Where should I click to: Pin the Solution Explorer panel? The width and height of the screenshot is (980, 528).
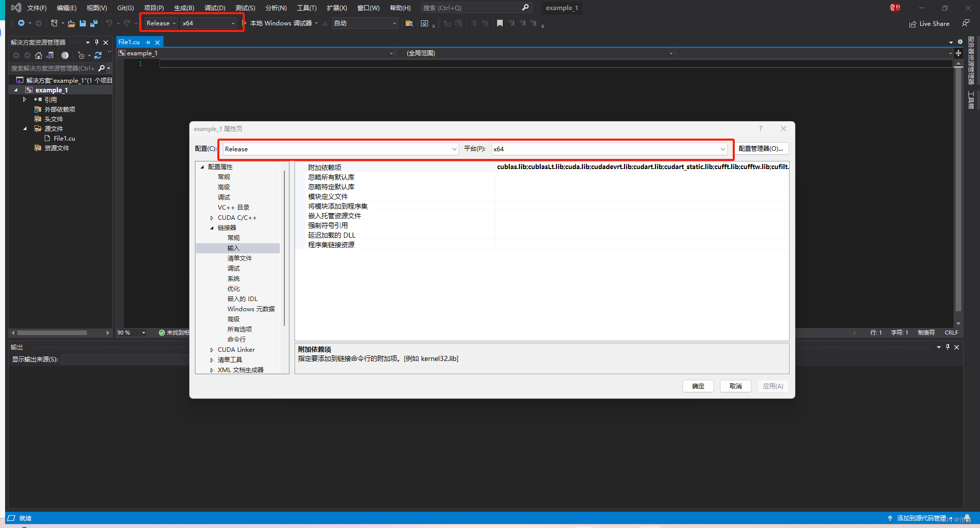pos(96,42)
